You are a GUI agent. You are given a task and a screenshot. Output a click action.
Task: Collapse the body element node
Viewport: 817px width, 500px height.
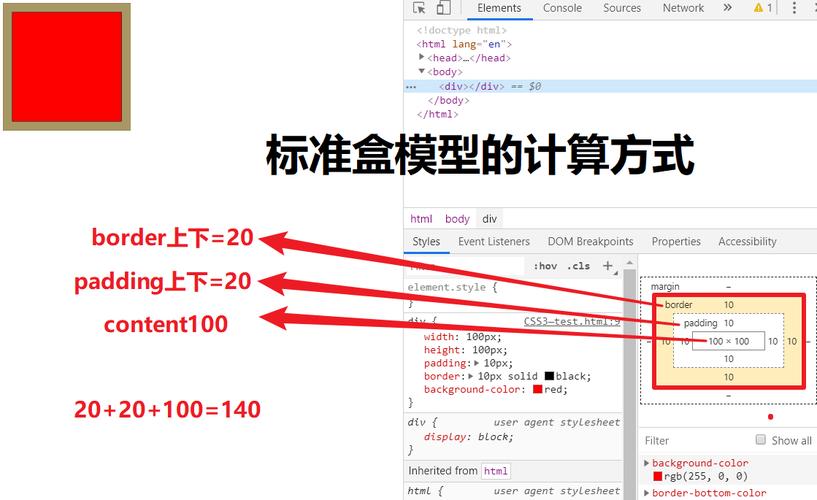[x=422, y=71]
